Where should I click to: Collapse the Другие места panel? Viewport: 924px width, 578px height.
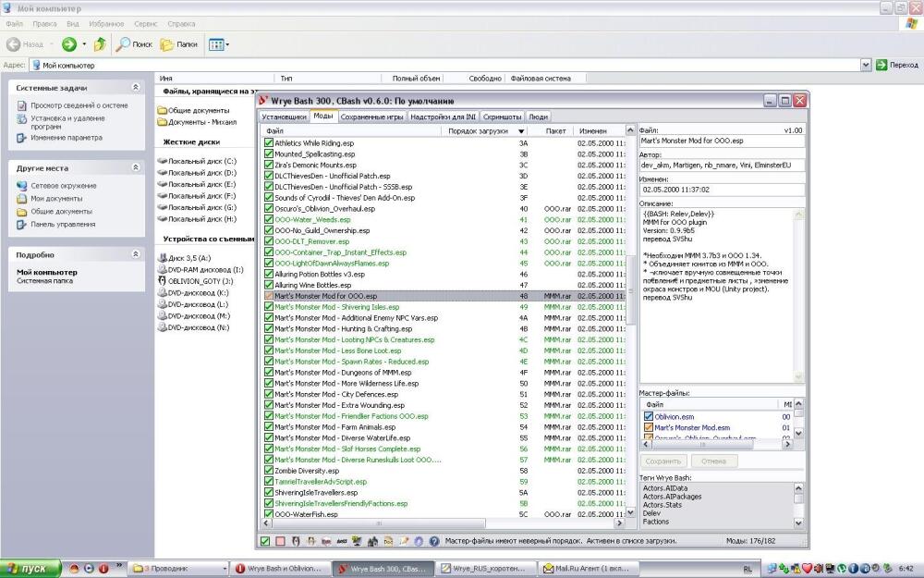pos(136,167)
